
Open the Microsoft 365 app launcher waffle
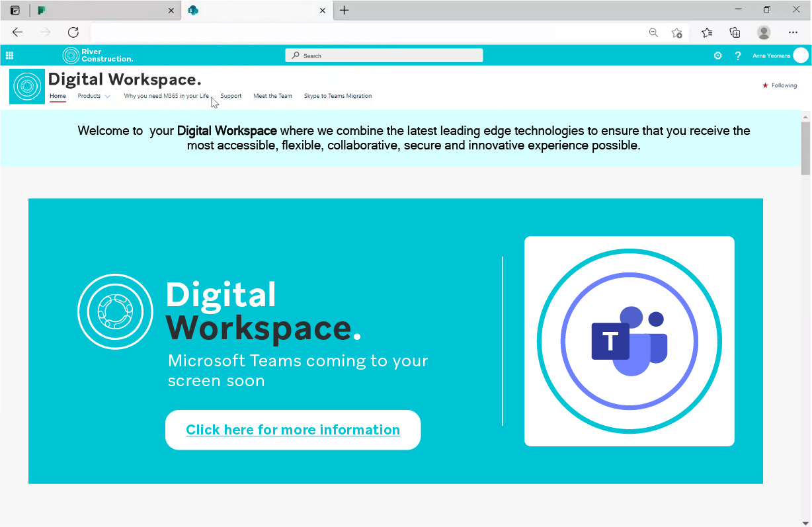(9, 56)
